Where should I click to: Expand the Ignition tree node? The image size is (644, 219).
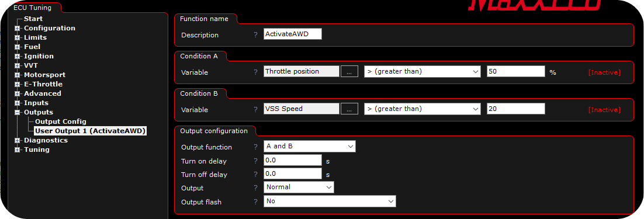click(x=18, y=57)
